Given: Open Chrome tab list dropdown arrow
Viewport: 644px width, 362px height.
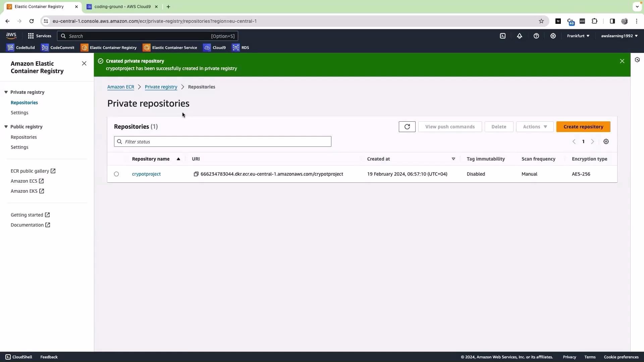Looking at the screenshot, I should (637, 7).
